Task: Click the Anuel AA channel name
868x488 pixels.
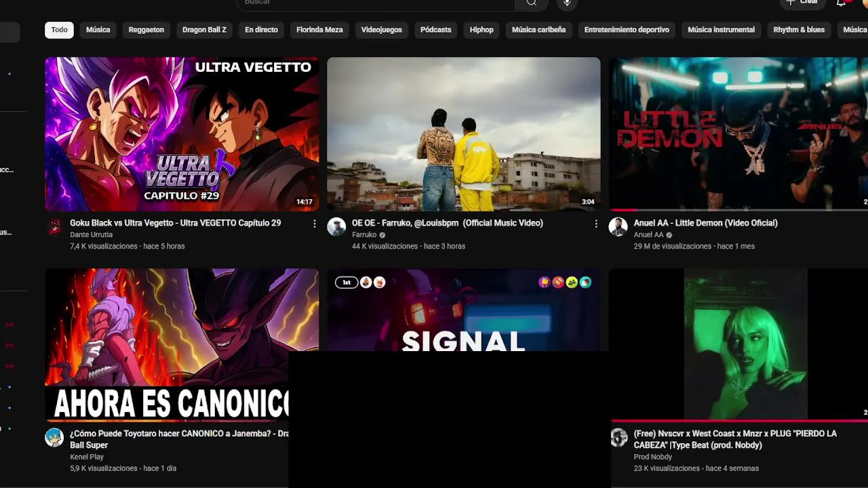Action: [x=648, y=235]
